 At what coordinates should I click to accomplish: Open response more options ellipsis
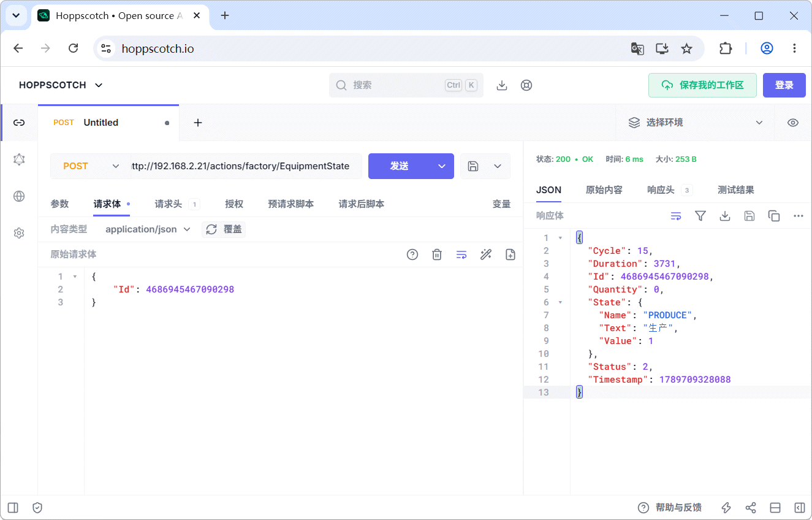799,216
